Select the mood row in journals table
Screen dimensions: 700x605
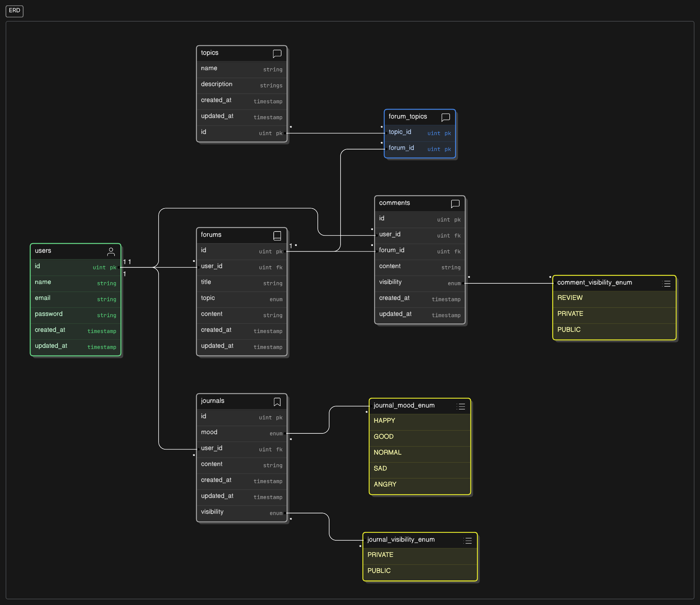(241, 432)
